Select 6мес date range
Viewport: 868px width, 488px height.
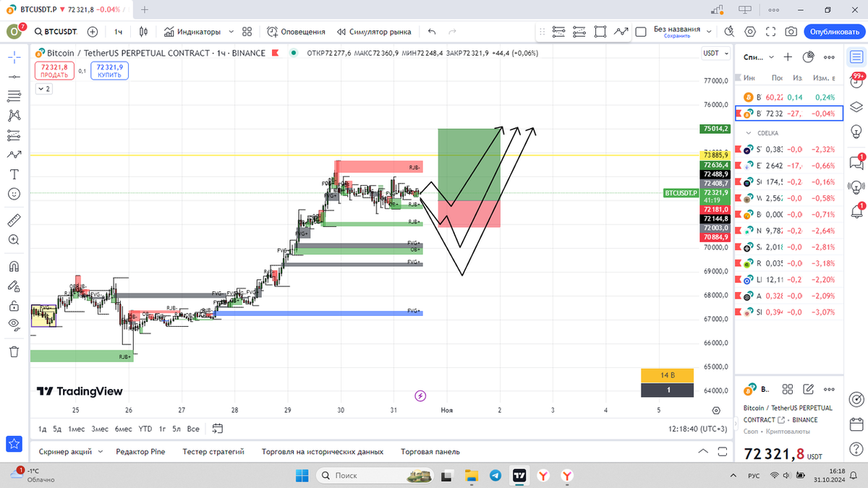(x=124, y=429)
